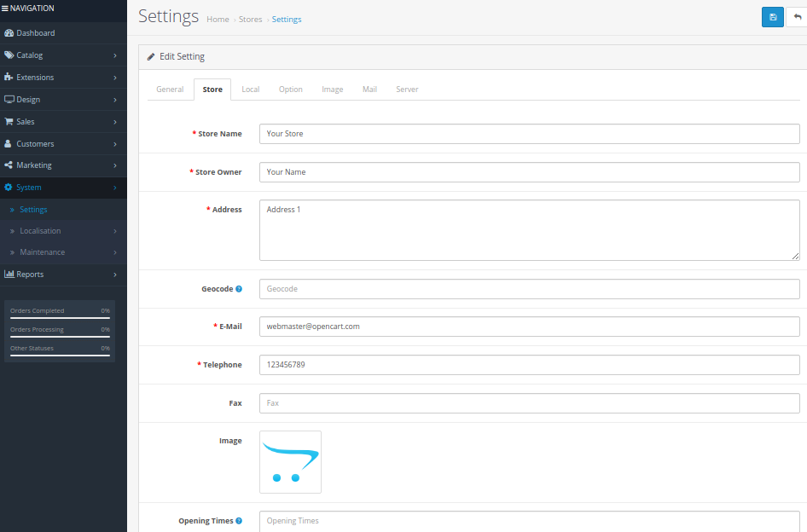807x532 pixels.
Task: Click the Orders Processing progress bar
Action: click(x=58, y=333)
